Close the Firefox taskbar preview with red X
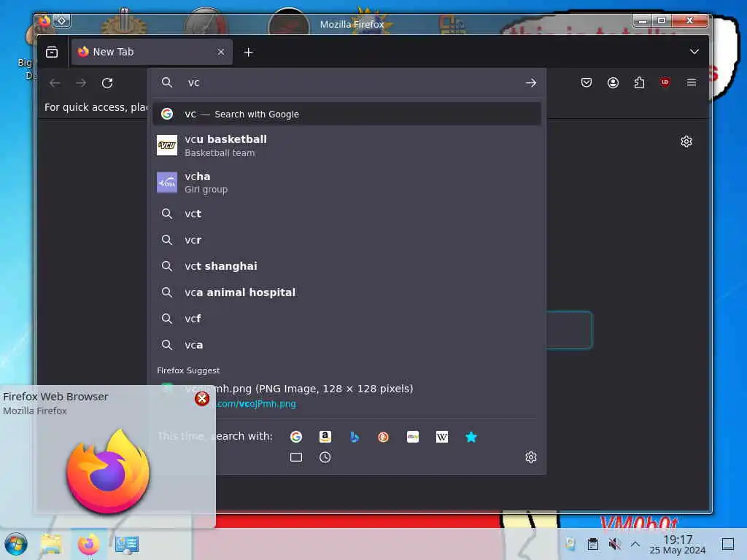 point(202,399)
